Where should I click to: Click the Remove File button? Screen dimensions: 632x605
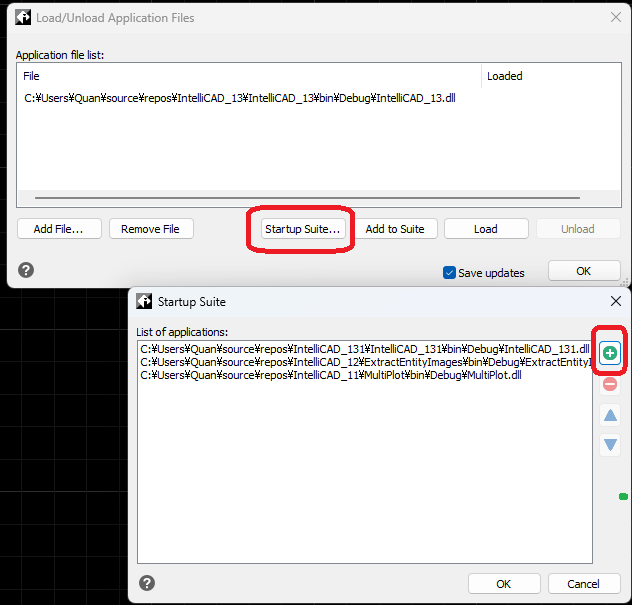click(x=151, y=229)
